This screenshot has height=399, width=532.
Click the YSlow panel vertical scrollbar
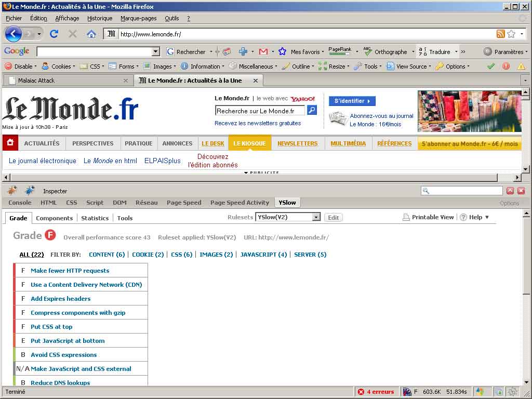[x=526, y=298]
